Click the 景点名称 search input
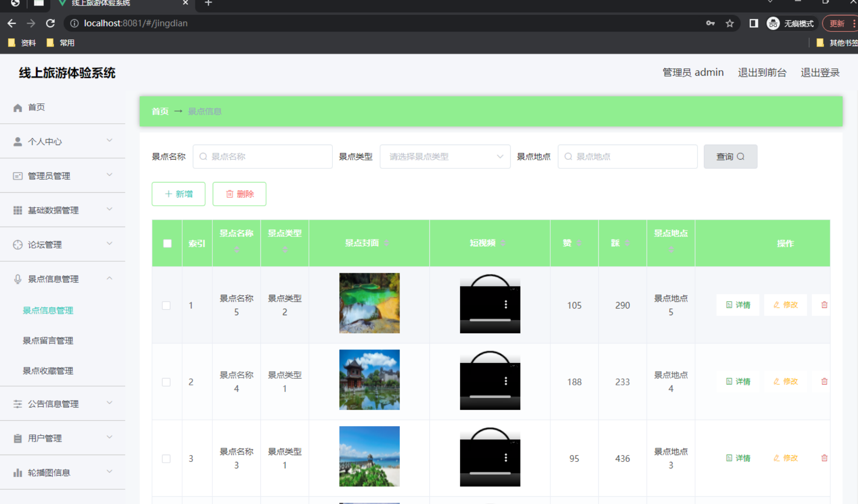The image size is (858, 504). click(263, 157)
